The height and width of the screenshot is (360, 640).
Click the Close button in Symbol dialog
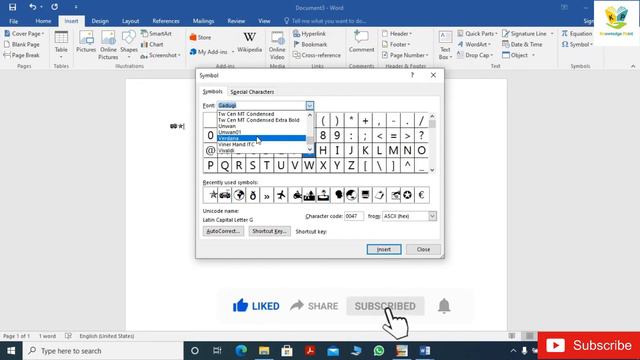423,249
